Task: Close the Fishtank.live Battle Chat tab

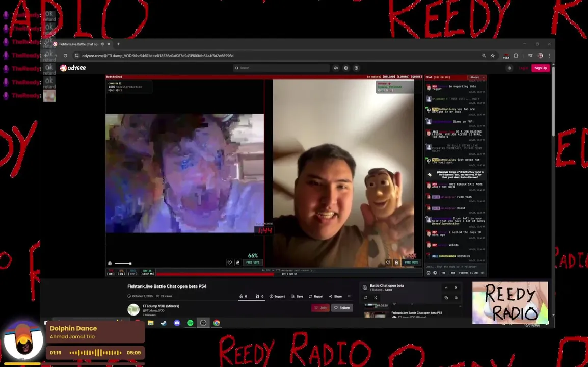Action: point(109,44)
